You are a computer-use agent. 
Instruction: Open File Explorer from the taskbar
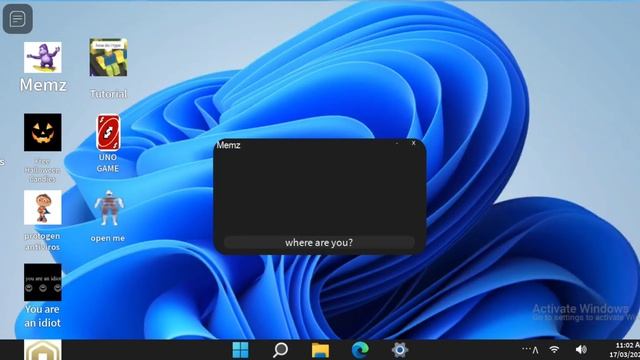[320, 350]
